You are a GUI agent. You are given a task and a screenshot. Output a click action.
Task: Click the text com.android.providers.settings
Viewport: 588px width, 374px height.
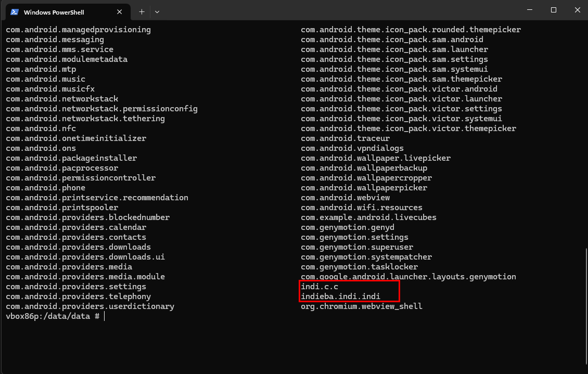point(76,287)
